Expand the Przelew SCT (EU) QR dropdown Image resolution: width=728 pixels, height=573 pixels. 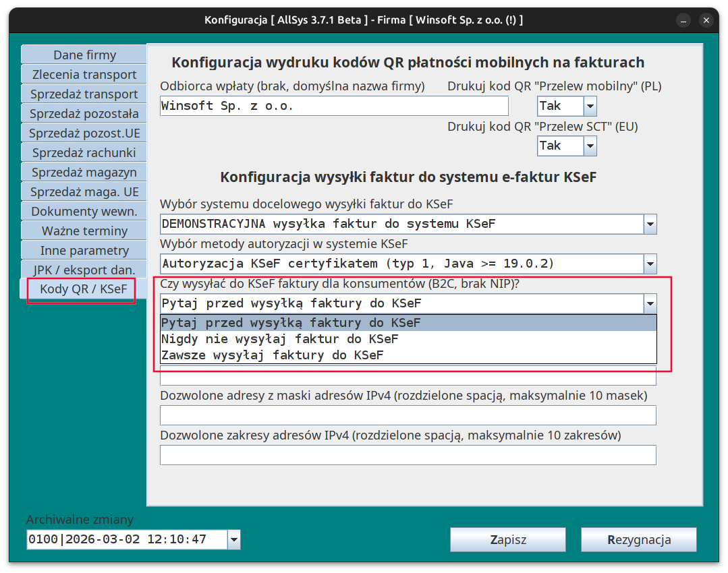coord(590,146)
